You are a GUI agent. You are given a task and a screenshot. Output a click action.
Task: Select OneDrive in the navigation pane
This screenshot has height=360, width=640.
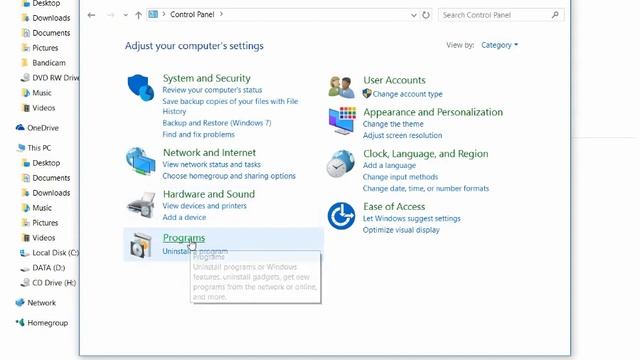point(38,128)
